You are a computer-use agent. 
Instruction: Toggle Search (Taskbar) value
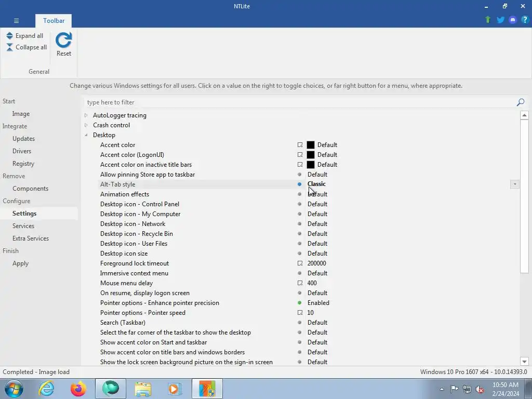pyautogui.click(x=317, y=322)
